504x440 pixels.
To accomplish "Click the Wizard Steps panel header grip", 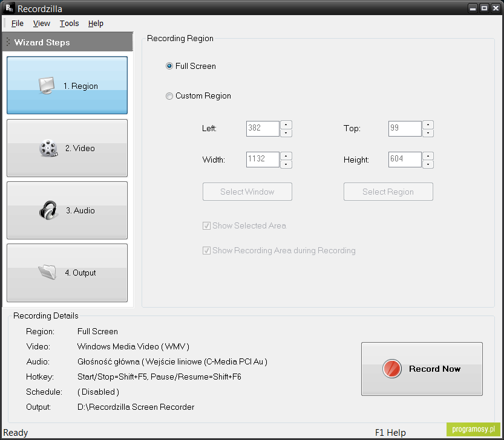I will pos(8,42).
